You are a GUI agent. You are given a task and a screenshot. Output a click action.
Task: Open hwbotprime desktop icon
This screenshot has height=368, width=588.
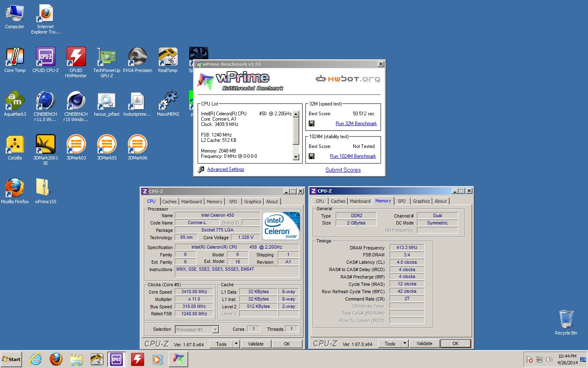pos(138,104)
